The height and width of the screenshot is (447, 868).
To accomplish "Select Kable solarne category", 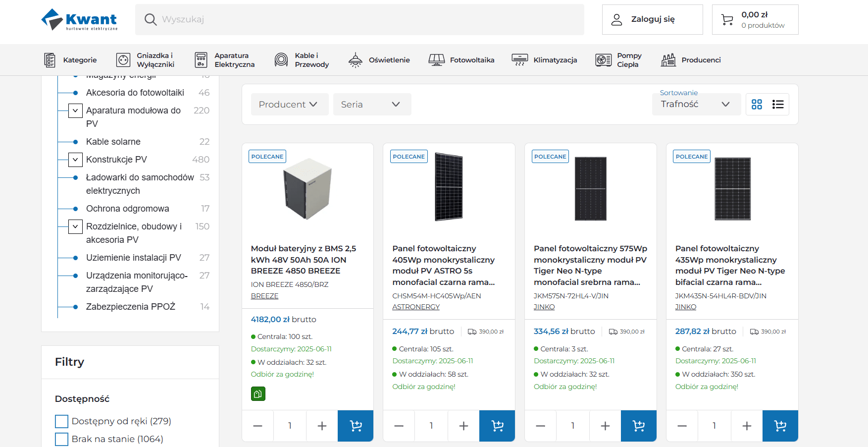I will [x=113, y=142].
